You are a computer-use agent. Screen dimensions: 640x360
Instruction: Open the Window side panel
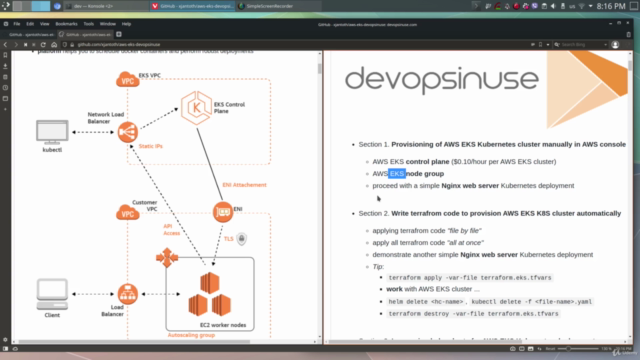click(x=5, y=98)
